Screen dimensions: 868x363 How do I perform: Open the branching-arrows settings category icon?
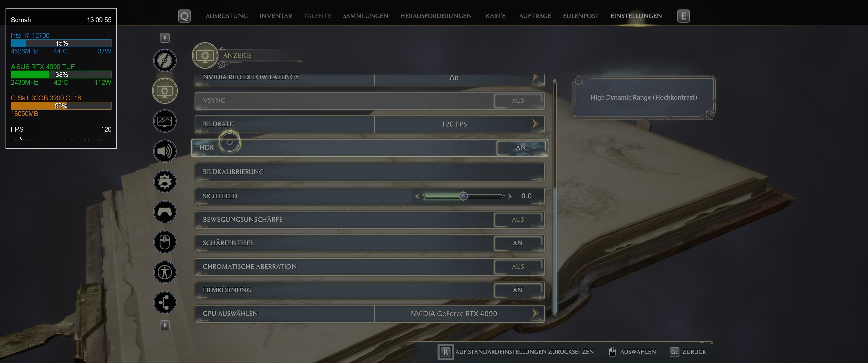pos(165,302)
